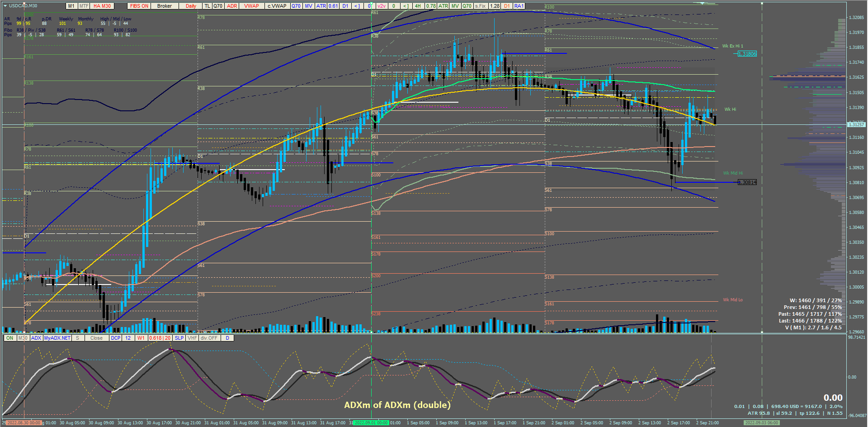Click the blue '< ]' shift button
The image size is (868, 427).
(357, 6)
